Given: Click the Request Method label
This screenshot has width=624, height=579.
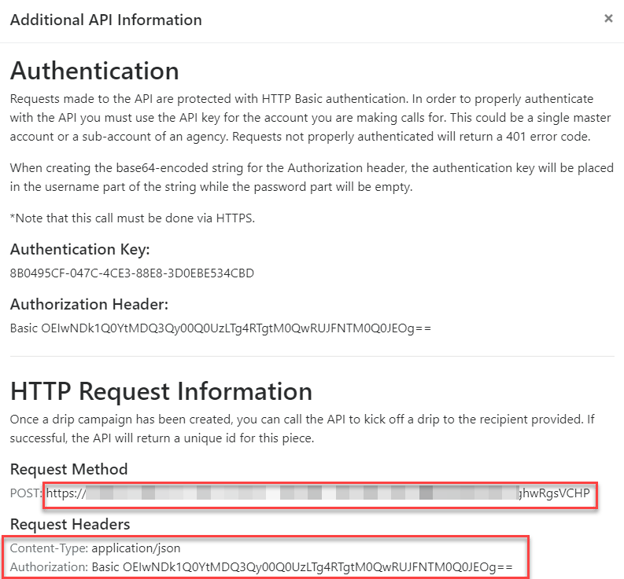Looking at the screenshot, I should [x=69, y=470].
